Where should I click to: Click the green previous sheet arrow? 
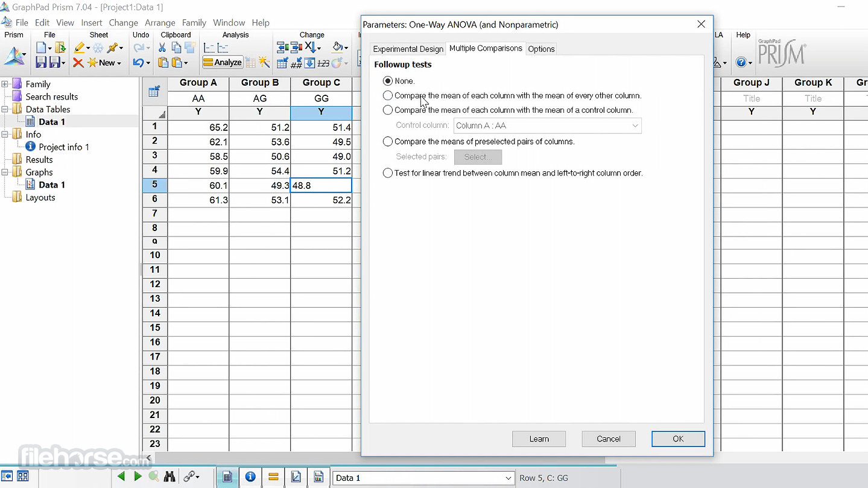point(121,477)
